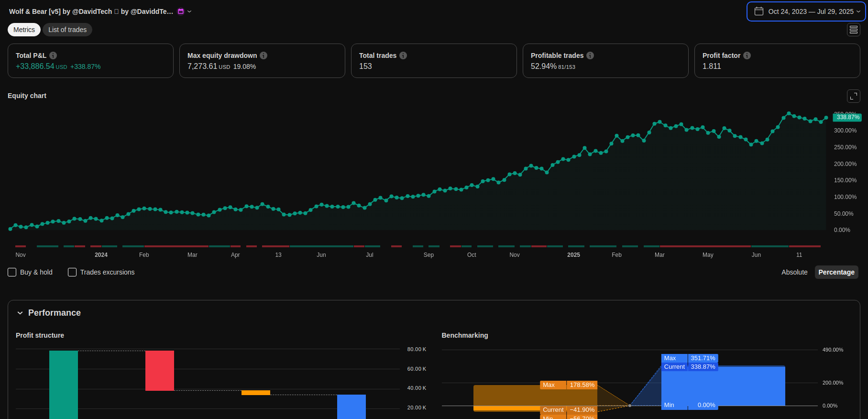
Task: Click the purple calendar icon beside strategy name
Action: [x=181, y=11]
